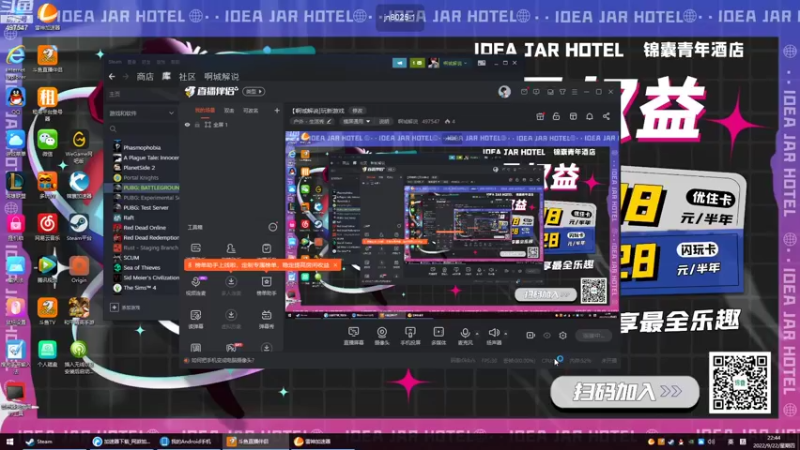Click the Steam back arrow button
This screenshot has height=450, width=800.
point(112,77)
